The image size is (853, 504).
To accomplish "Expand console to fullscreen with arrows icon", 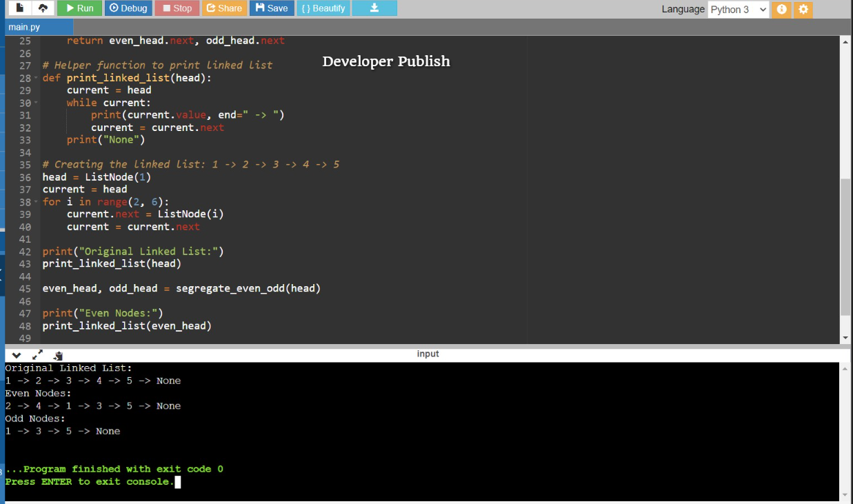I will (x=37, y=355).
